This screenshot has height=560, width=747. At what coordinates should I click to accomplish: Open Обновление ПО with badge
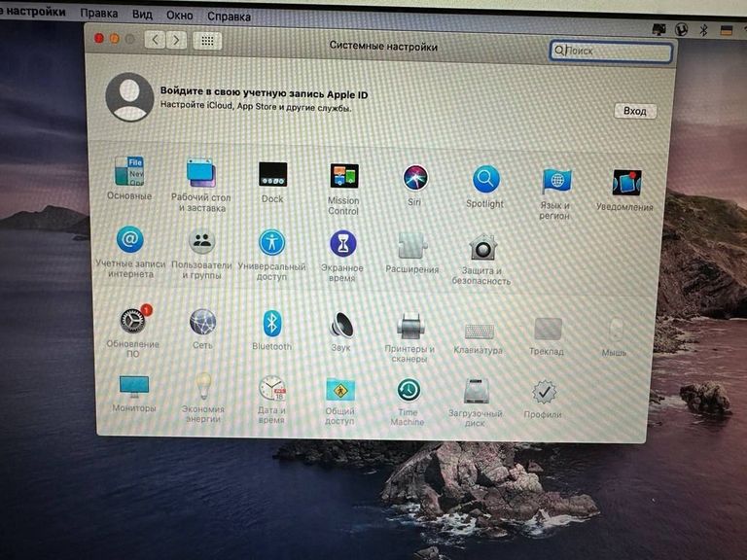[133, 322]
